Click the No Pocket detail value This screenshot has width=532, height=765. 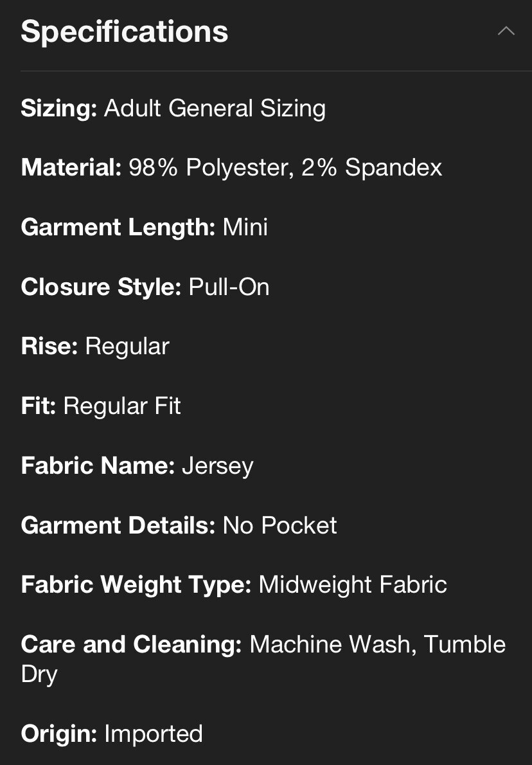[x=279, y=525]
